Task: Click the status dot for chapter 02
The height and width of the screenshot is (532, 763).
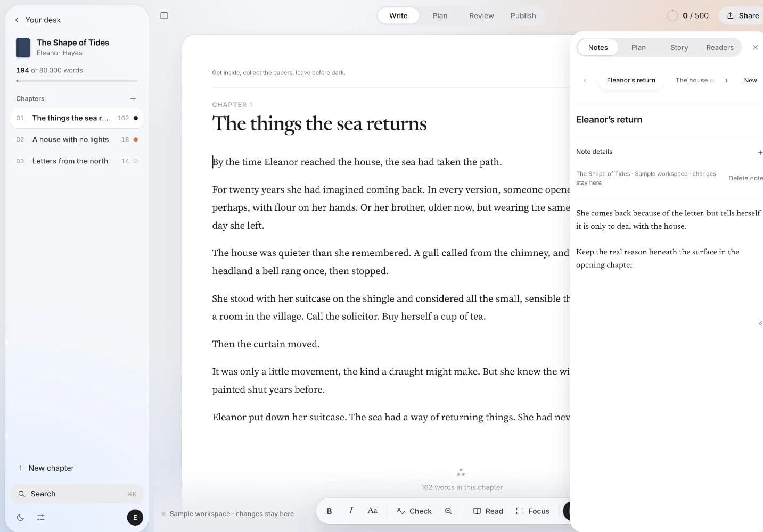Action: point(136,139)
